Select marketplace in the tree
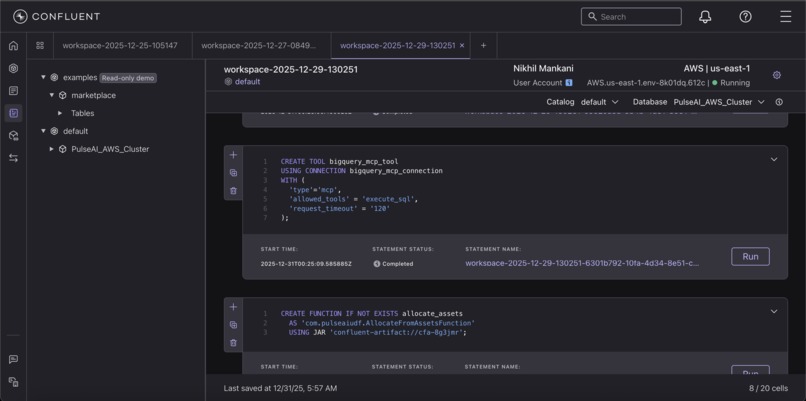 click(93, 95)
